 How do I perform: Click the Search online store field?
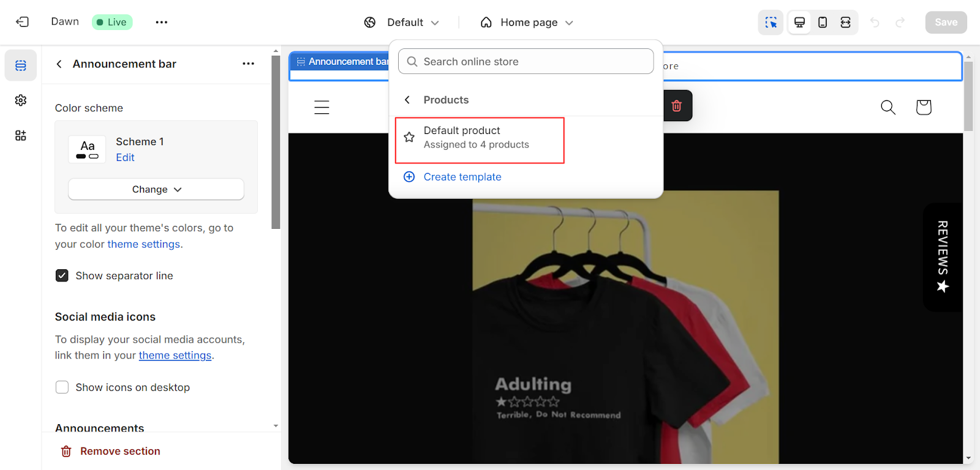pyautogui.click(x=526, y=61)
